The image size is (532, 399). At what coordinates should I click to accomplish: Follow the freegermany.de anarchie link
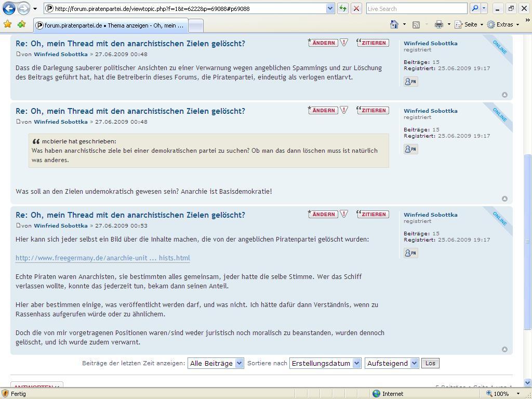pyautogui.click(x=103, y=258)
